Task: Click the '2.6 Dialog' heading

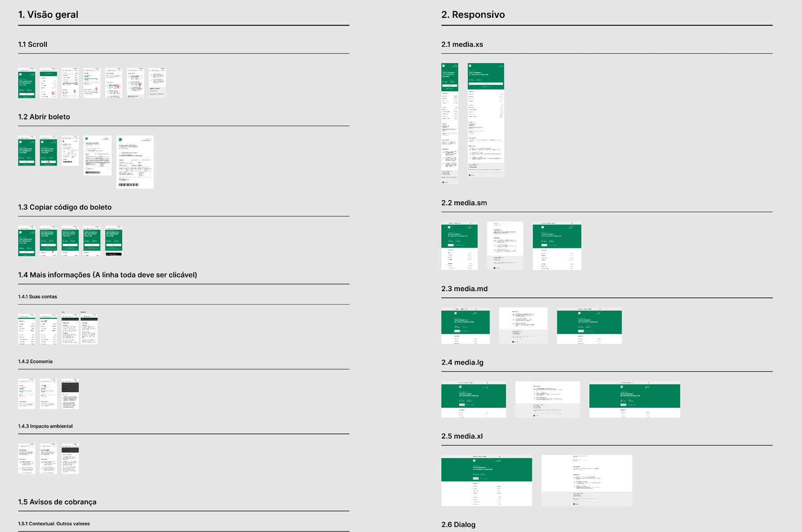Action: (x=458, y=524)
